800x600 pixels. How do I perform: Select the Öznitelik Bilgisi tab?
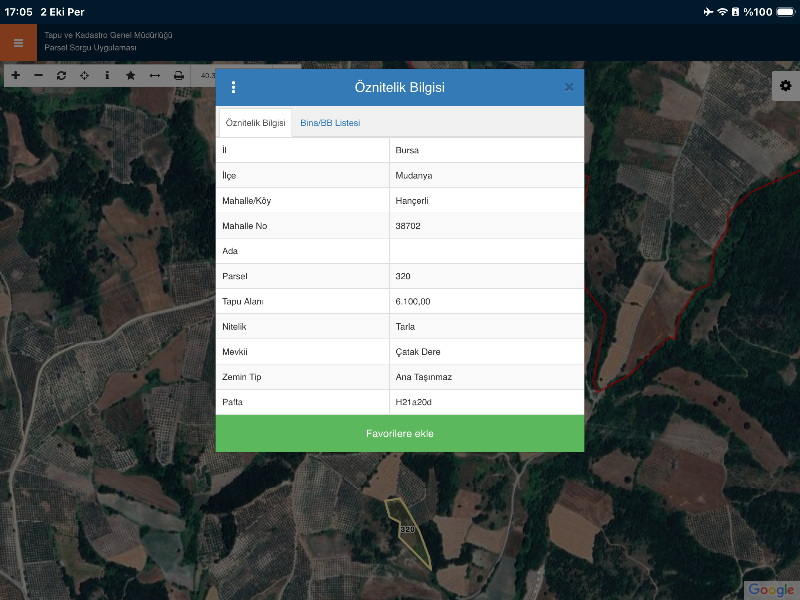tap(256, 123)
